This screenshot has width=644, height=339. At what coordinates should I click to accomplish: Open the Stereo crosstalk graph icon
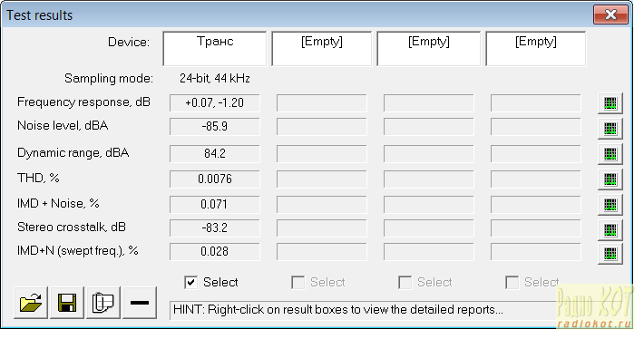pyautogui.click(x=610, y=229)
